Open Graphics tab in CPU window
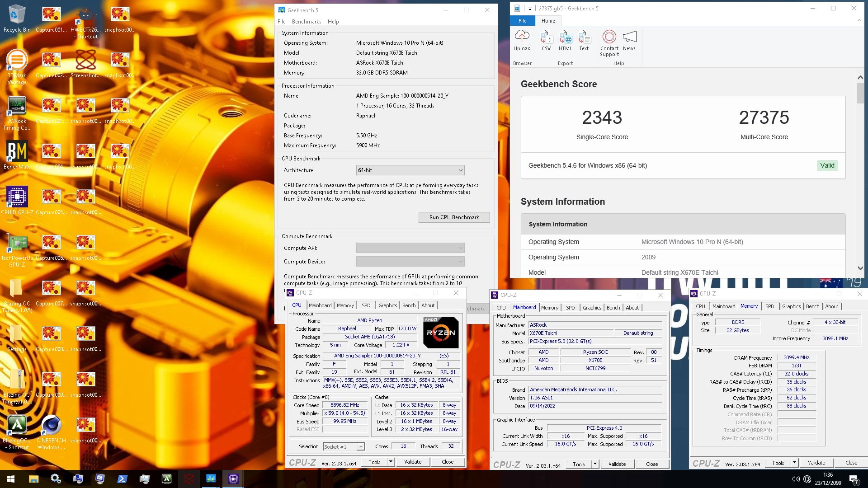The image size is (868, 488). pyautogui.click(x=387, y=305)
